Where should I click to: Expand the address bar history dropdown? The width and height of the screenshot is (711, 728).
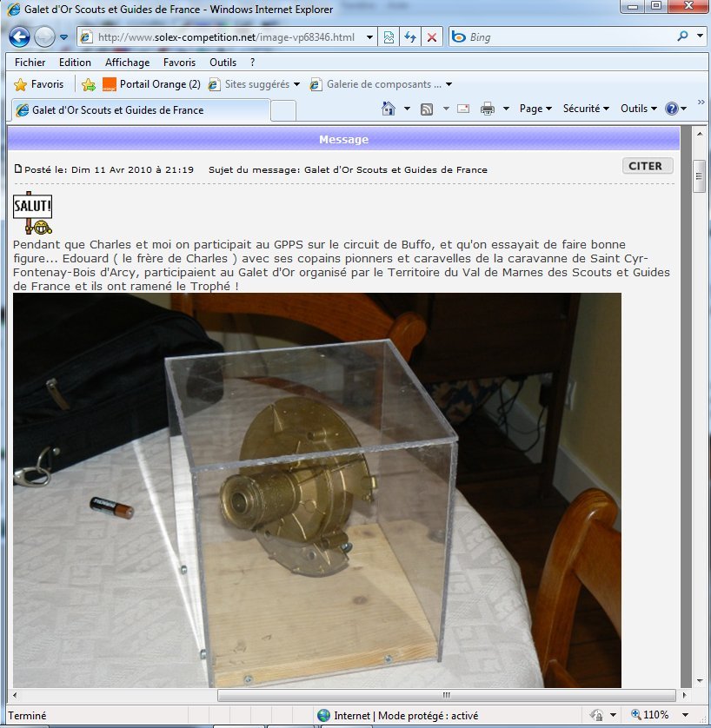click(369, 37)
